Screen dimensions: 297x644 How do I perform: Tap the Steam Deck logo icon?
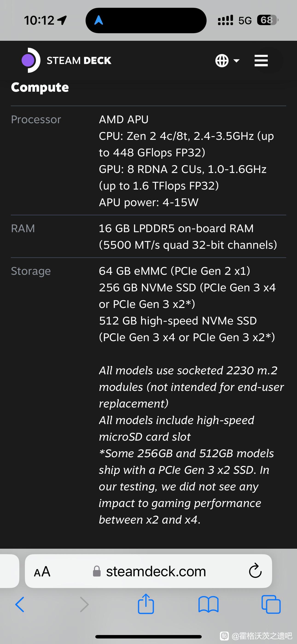[31, 60]
